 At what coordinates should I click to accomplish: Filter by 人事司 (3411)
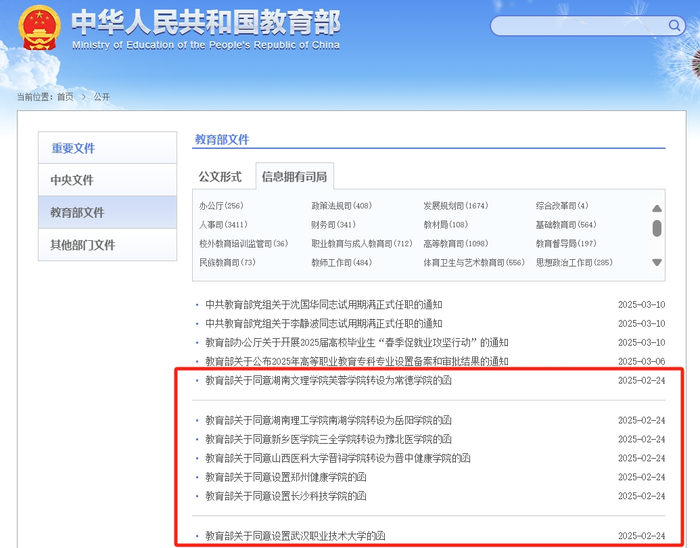tap(223, 224)
